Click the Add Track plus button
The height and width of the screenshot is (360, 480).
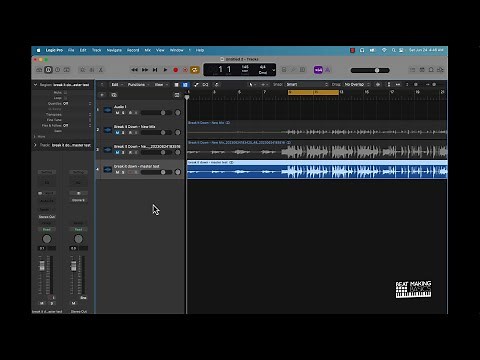click(102, 95)
